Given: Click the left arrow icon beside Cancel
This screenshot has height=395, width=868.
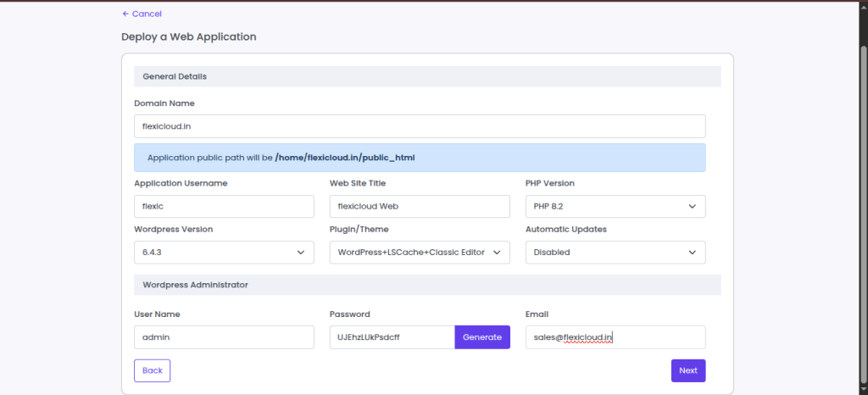Looking at the screenshot, I should click(125, 14).
